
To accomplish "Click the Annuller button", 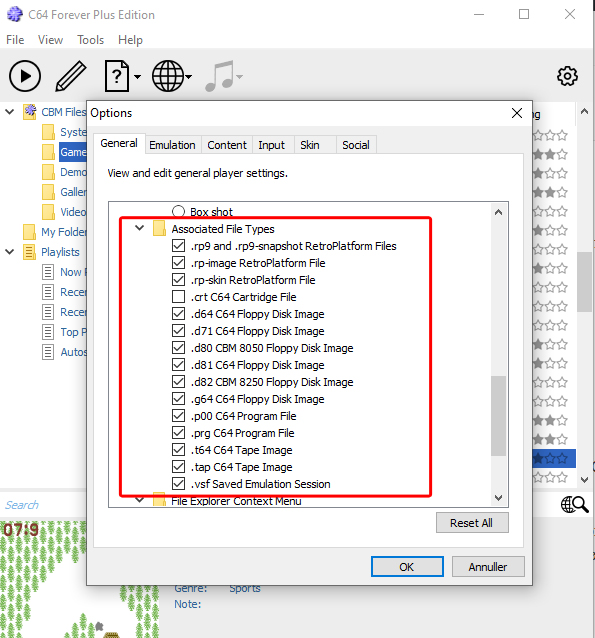I will [x=488, y=567].
